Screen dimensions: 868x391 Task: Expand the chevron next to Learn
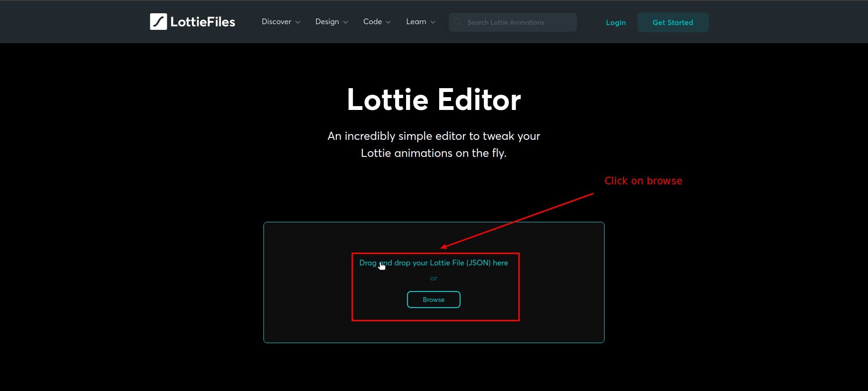pyautogui.click(x=433, y=22)
